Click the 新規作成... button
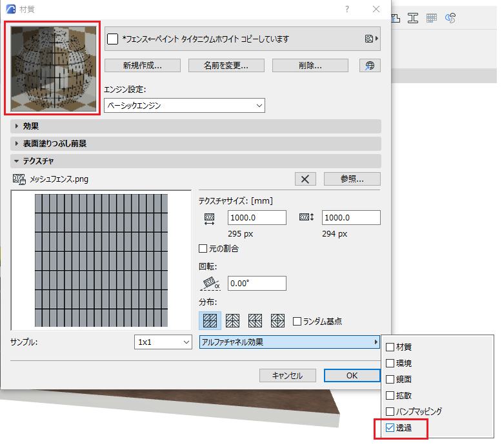The width and height of the screenshot is (502, 448). coord(143,66)
